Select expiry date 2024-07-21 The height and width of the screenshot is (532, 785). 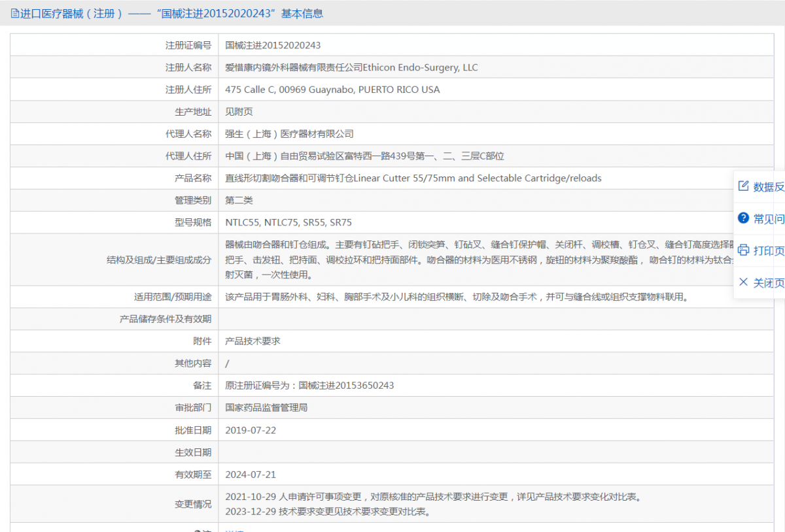[251, 475]
